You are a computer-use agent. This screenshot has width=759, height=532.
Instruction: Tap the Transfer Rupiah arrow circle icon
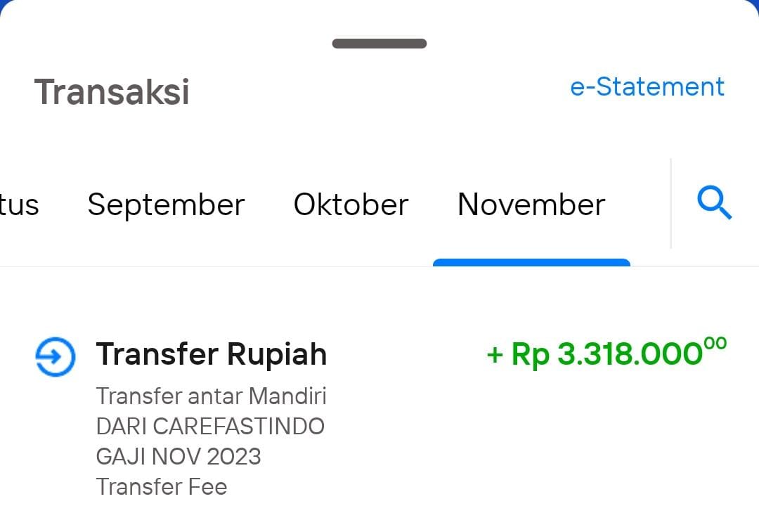coord(56,357)
